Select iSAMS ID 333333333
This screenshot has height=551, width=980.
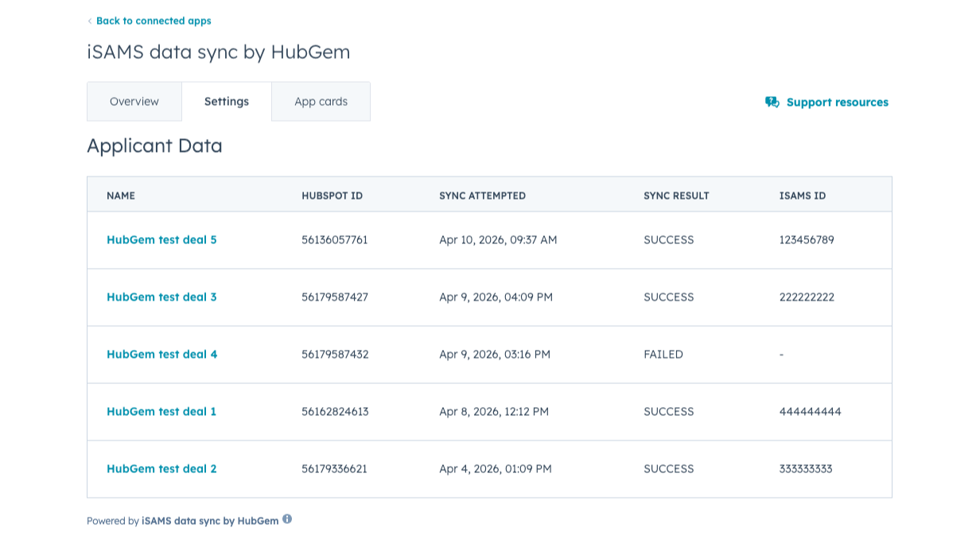point(806,468)
